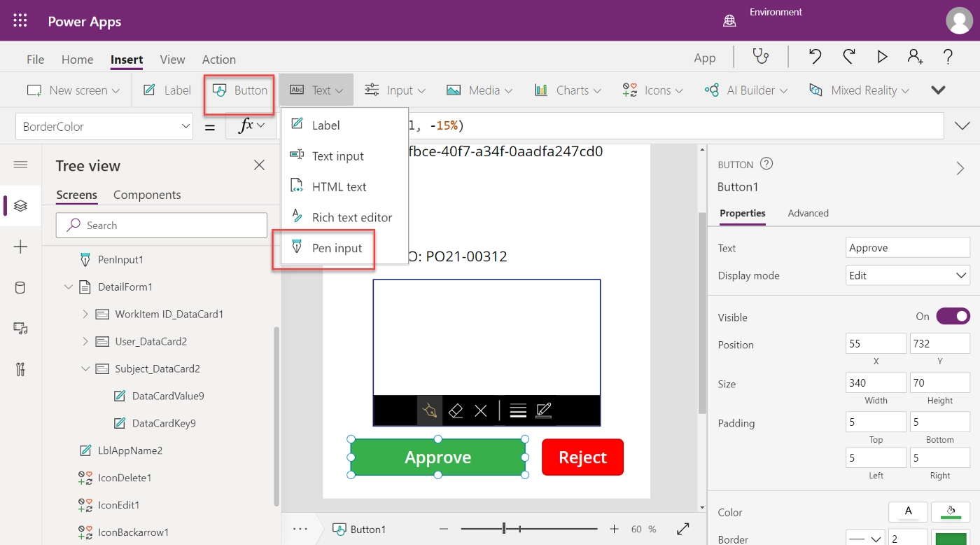Redo the last action
980x545 pixels.
pyautogui.click(x=848, y=57)
